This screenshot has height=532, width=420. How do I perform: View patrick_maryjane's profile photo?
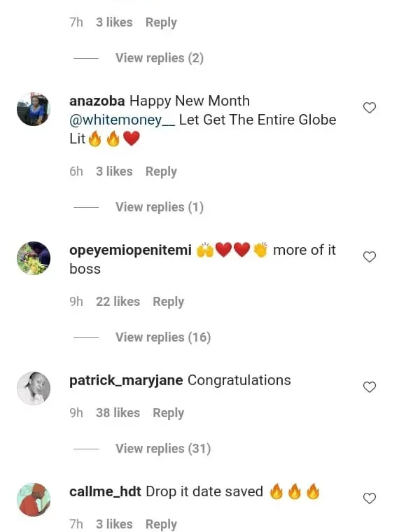point(34,388)
